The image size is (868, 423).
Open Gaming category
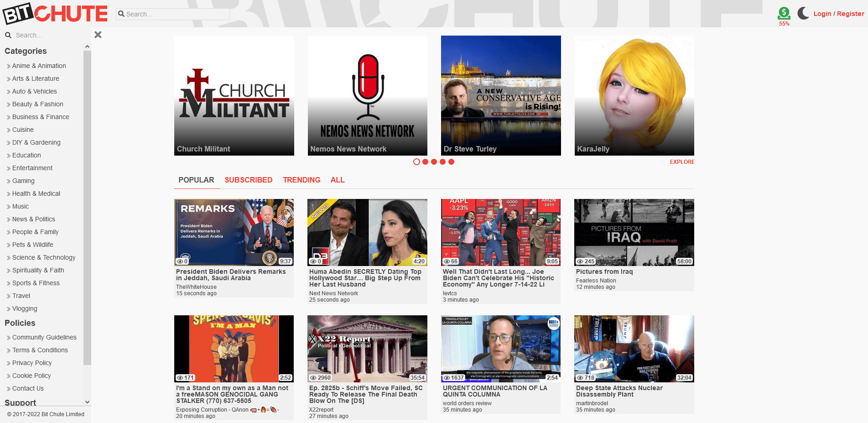pos(23,181)
